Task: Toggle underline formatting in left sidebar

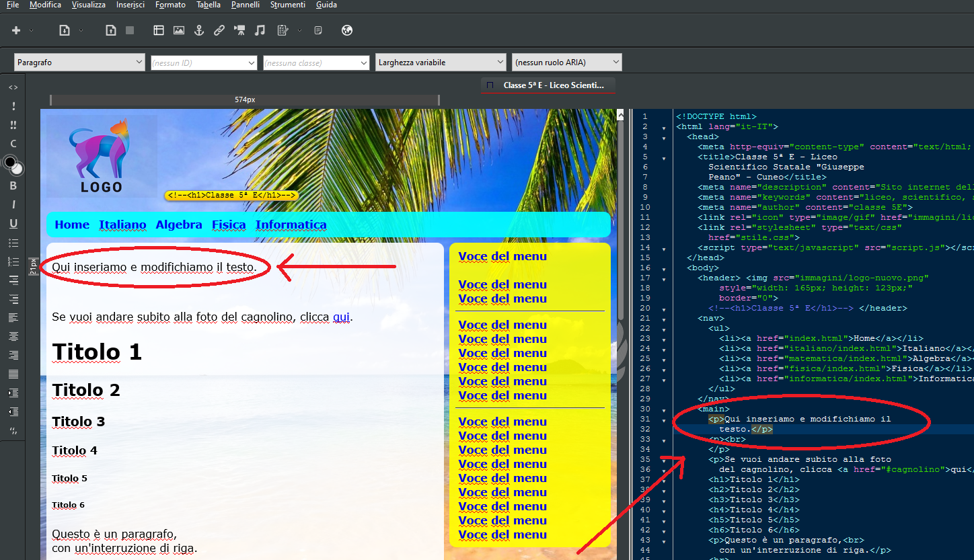Action: 13,223
